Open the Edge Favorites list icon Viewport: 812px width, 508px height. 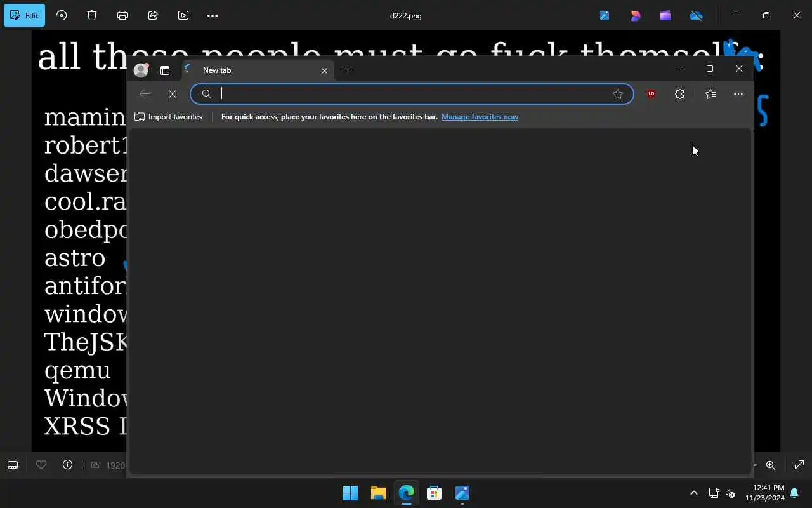coord(710,94)
